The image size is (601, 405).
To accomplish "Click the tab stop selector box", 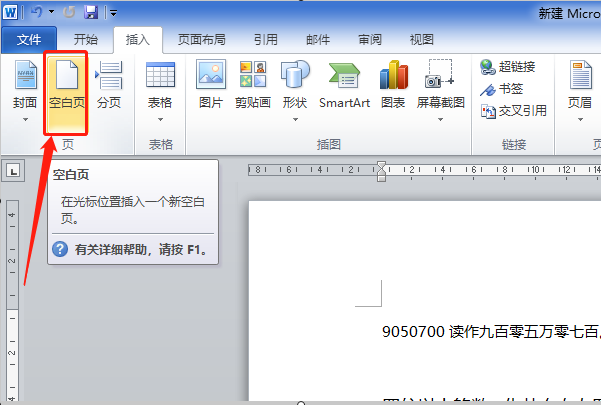I will [x=13, y=171].
